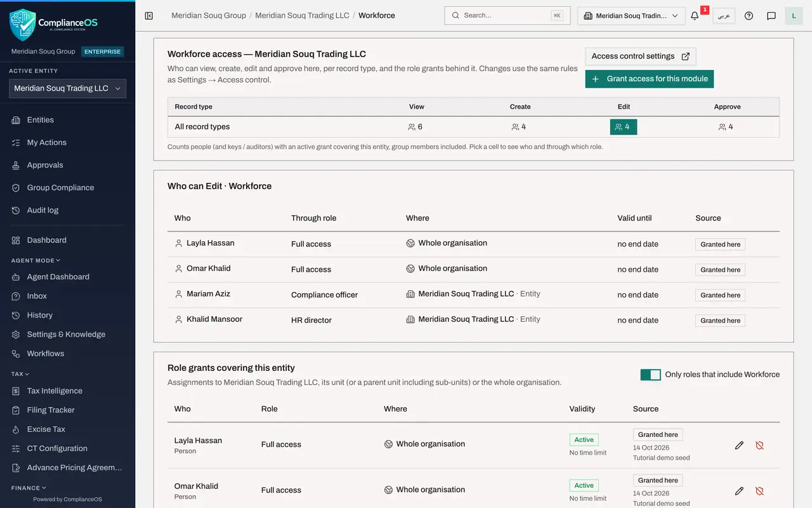812x508 pixels.
Task: Open Access control settings
Action: [x=640, y=57]
